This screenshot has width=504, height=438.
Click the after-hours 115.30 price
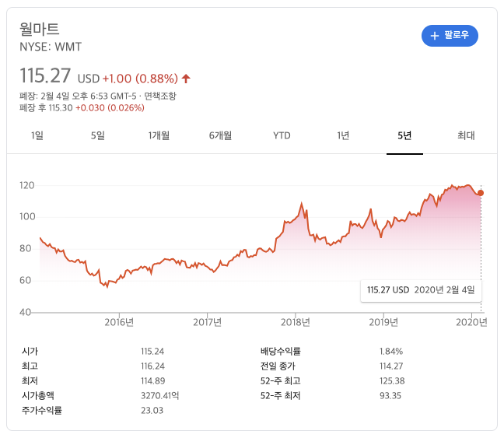(x=61, y=107)
